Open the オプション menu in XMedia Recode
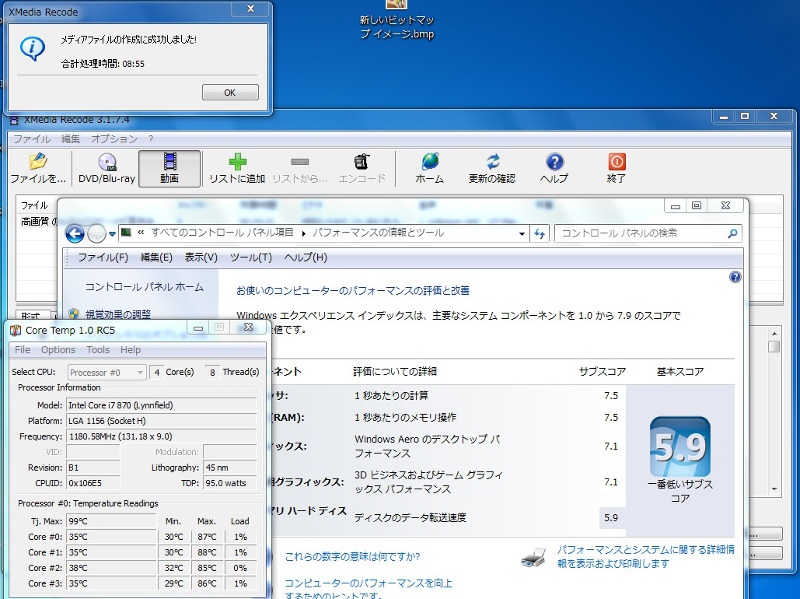The image size is (800, 599). (114, 139)
